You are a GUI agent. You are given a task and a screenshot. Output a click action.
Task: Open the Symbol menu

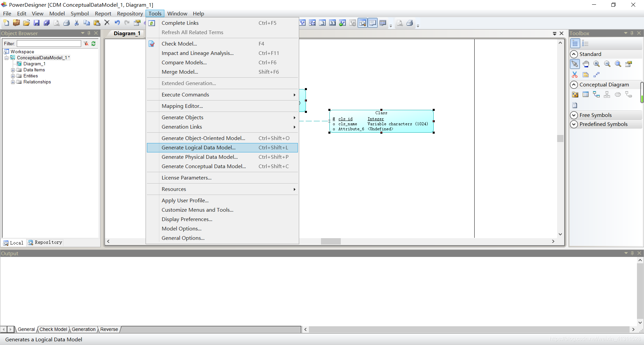(x=79, y=14)
